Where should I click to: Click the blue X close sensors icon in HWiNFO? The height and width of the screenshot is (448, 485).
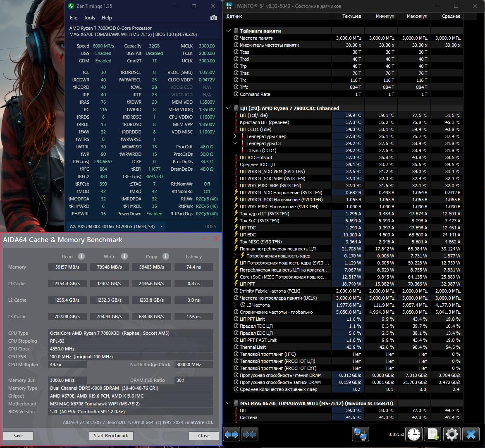coord(471,434)
